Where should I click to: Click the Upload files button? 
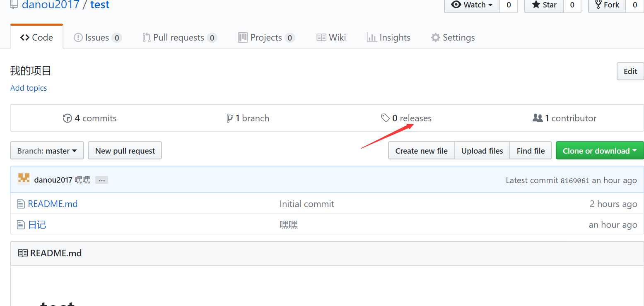482,151
